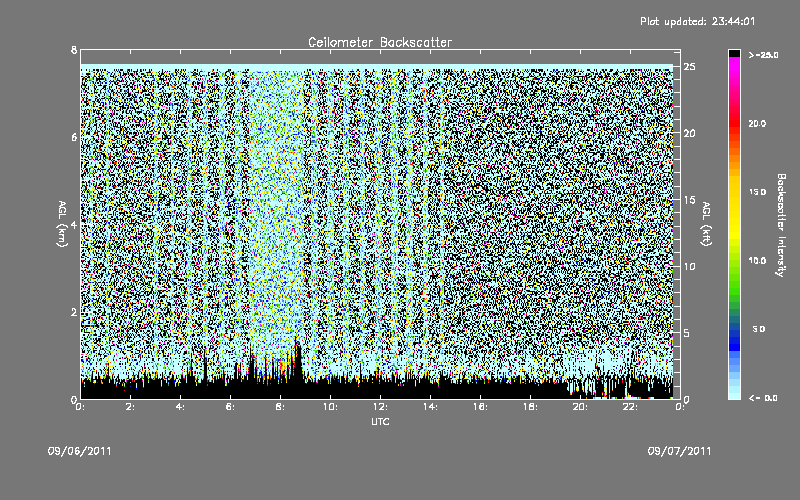Click the start date "09/06/2011"

tap(80, 451)
